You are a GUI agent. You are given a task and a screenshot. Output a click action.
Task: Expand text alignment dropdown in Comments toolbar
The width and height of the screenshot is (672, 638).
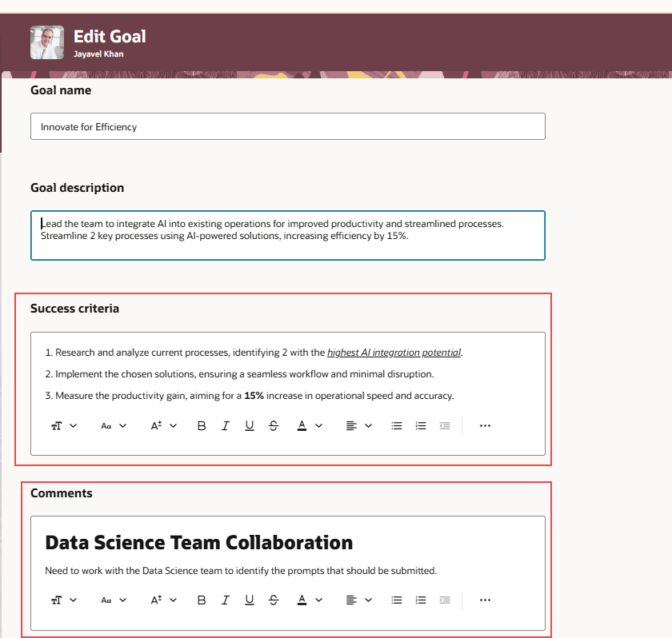pyautogui.click(x=359, y=600)
